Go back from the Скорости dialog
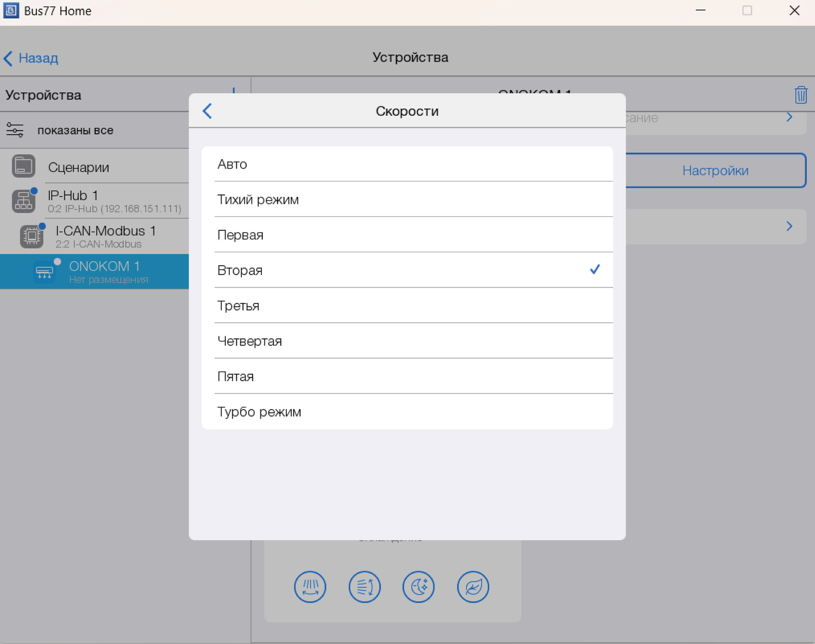Screen dimensions: 815x644 coord(208,111)
